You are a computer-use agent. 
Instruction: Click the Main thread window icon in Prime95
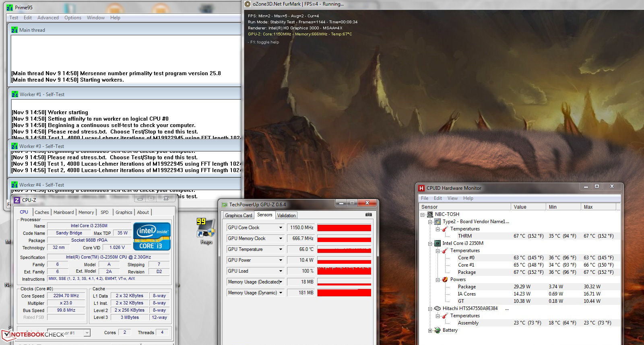[x=14, y=30]
